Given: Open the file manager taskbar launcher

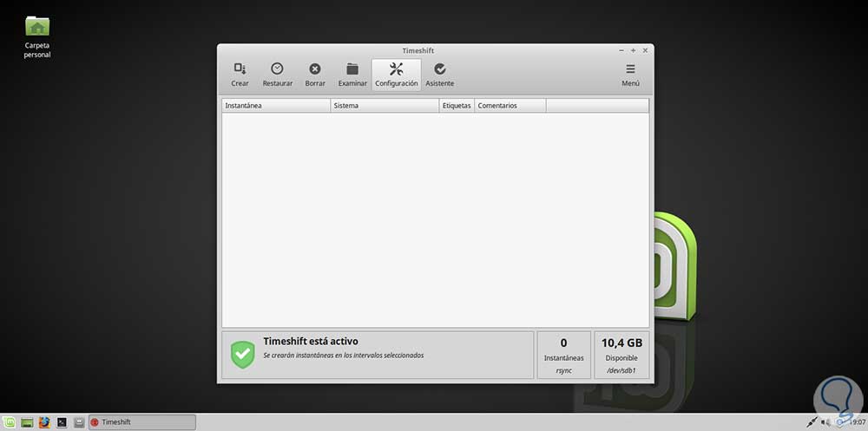Looking at the screenshot, I should click(x=79, y=422).
